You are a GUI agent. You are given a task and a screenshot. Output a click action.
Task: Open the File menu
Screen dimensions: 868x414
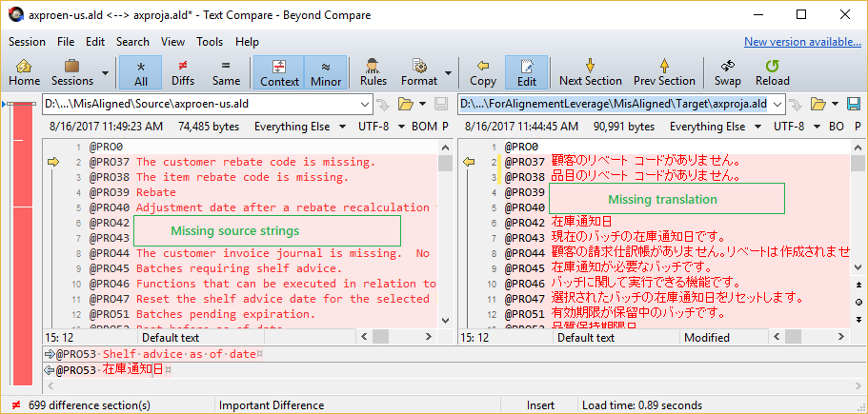coord(66,42)
